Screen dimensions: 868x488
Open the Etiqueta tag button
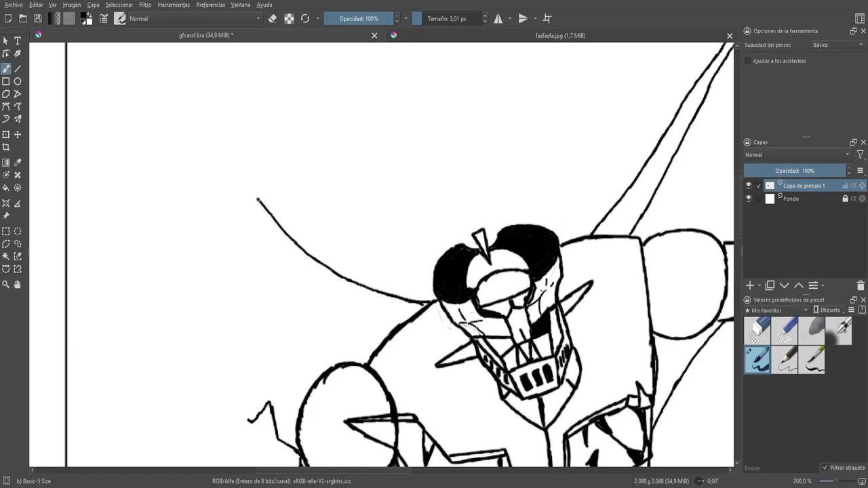point(829,310)
